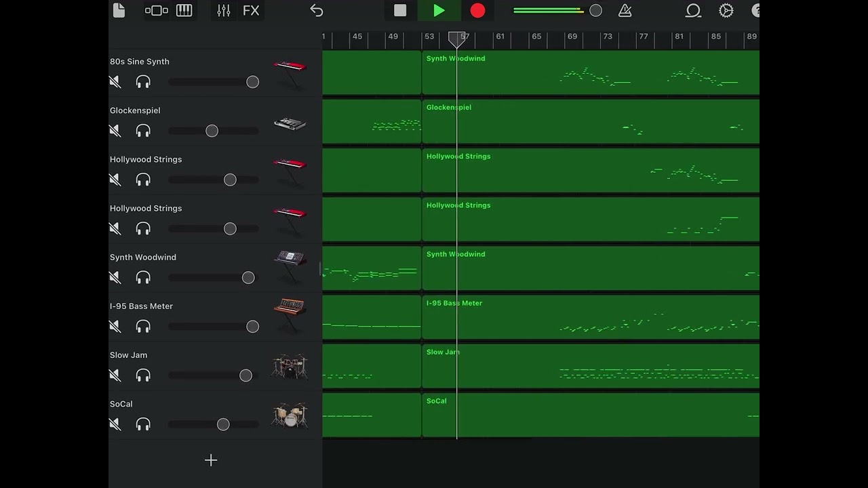Open track controls mixer sliders icon
868x488 pixels.
click(x=224, y=10)
